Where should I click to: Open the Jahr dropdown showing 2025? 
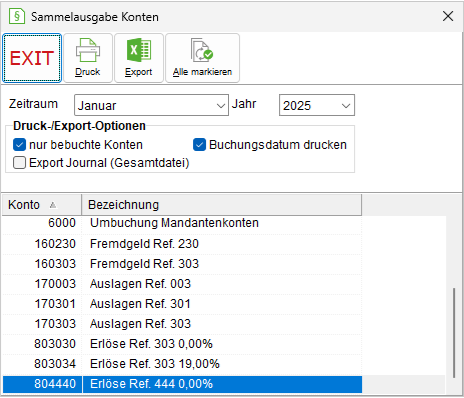(317, 105)
